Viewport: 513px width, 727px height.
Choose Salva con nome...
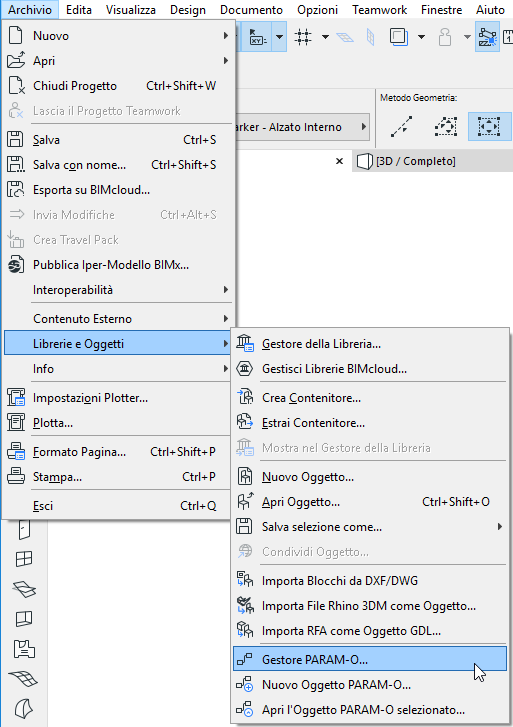pos(117,165)
